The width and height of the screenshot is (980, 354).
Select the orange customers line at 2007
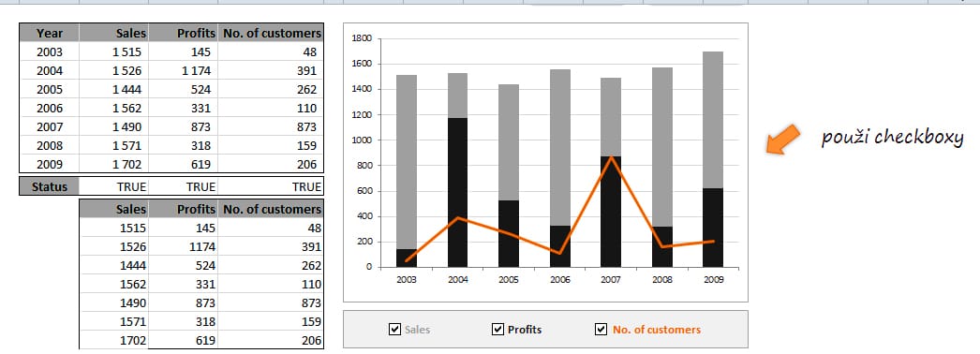pos(611,157)
